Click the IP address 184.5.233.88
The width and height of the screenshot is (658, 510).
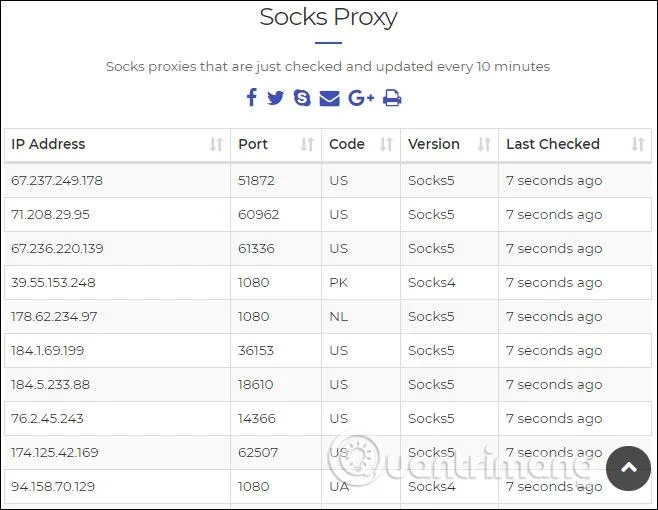click(50, 384)
